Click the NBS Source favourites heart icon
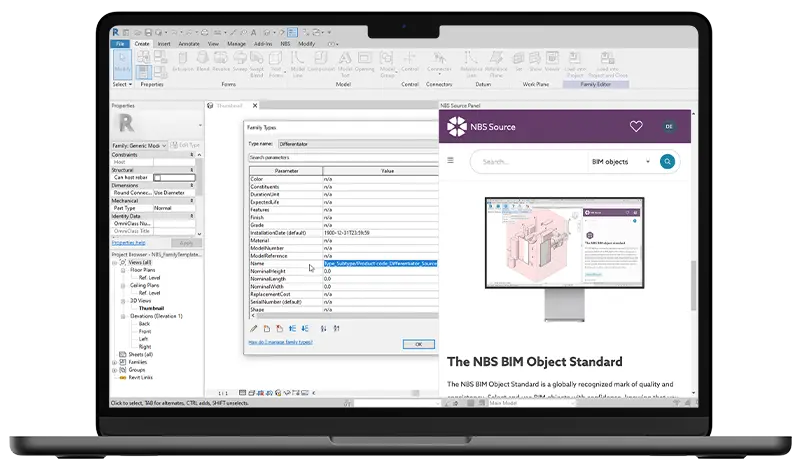 tap(636, 126)
